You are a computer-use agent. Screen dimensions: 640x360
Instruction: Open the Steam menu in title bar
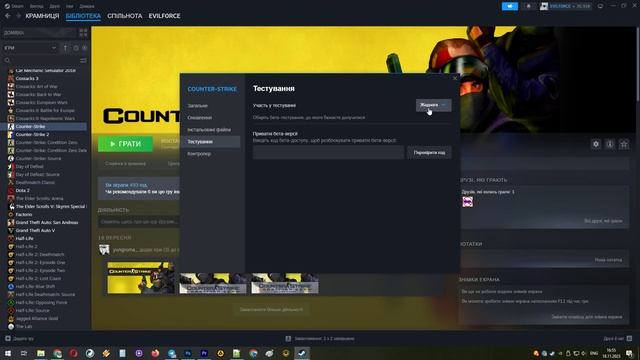tap(13, 6)
